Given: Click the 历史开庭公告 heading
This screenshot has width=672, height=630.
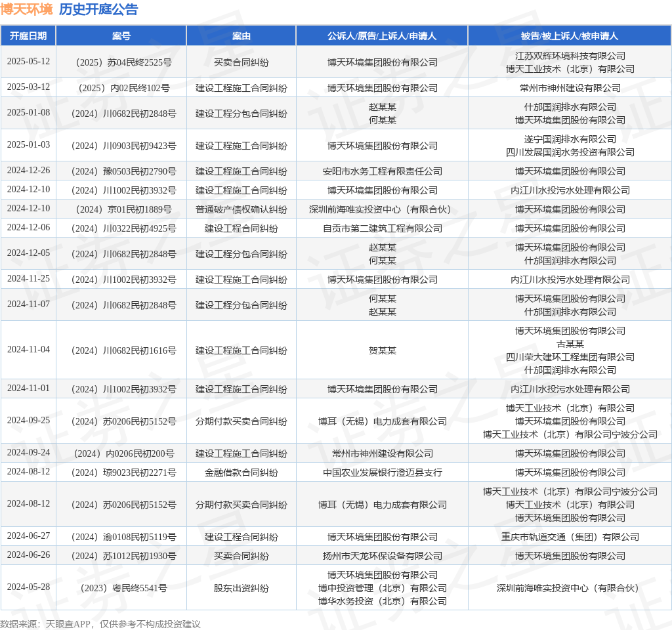Looking at the screenshot, I should pyautogui.click(x=98, y=9).
